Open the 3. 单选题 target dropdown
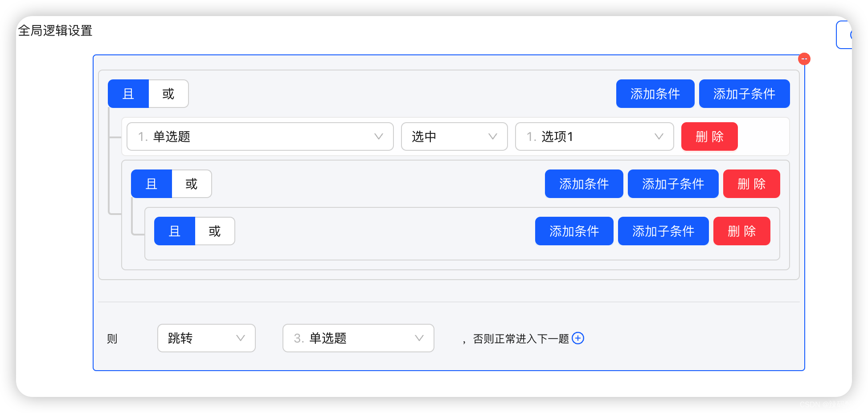 358,338
